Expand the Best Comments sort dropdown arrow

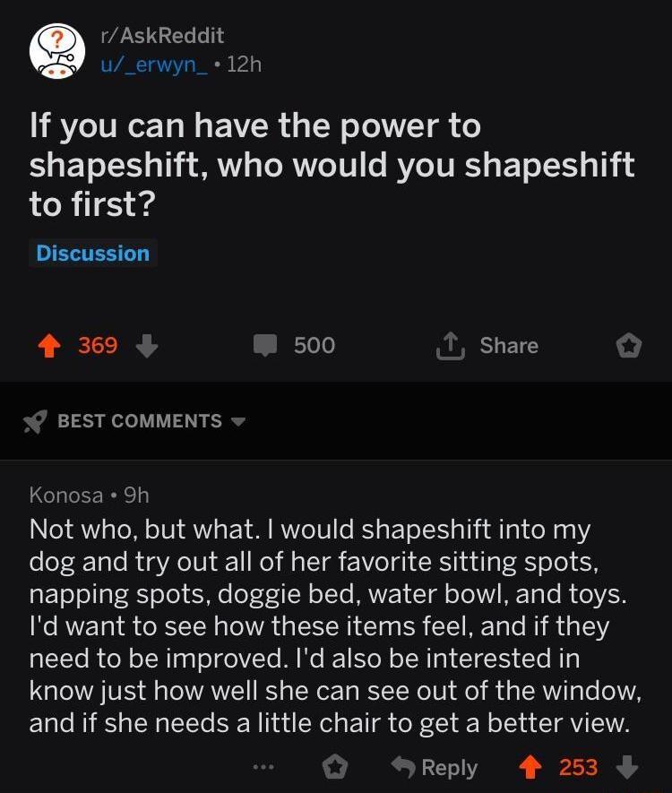click(238, 421)
